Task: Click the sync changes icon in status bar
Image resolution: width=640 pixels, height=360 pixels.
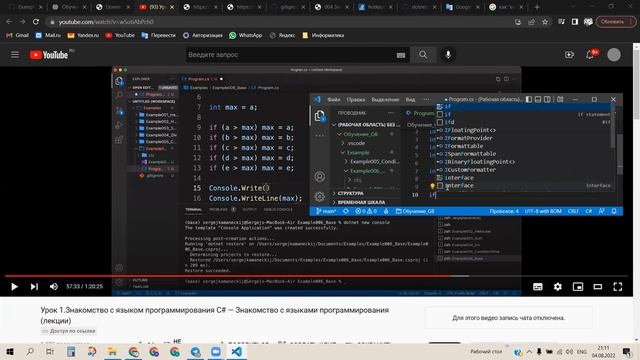Action: coord(346,211)
